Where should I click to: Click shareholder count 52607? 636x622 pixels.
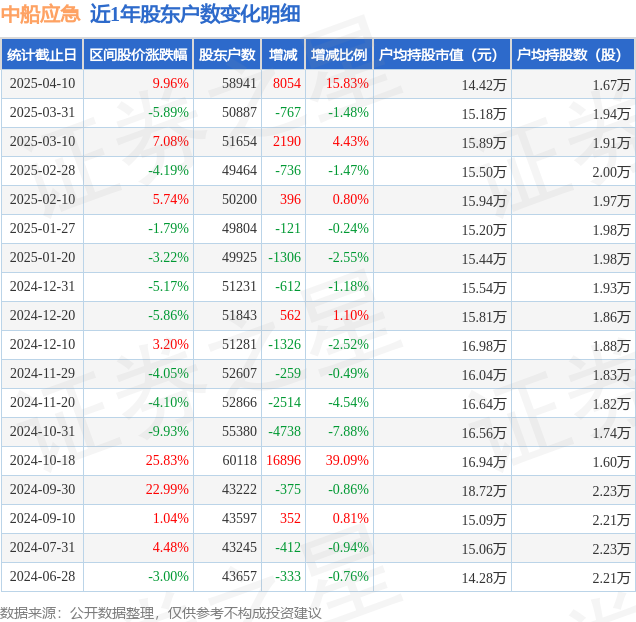tap(239, 373)
